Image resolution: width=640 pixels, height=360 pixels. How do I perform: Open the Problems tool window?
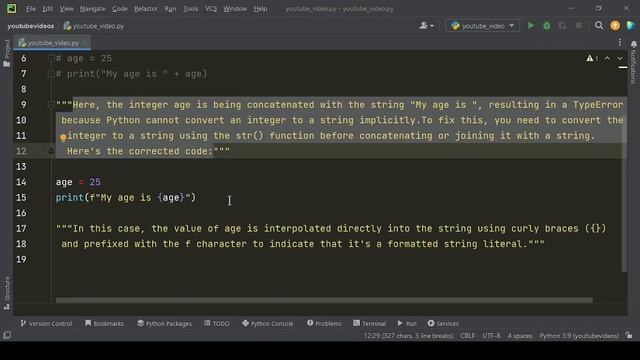(x=324, y=323)
